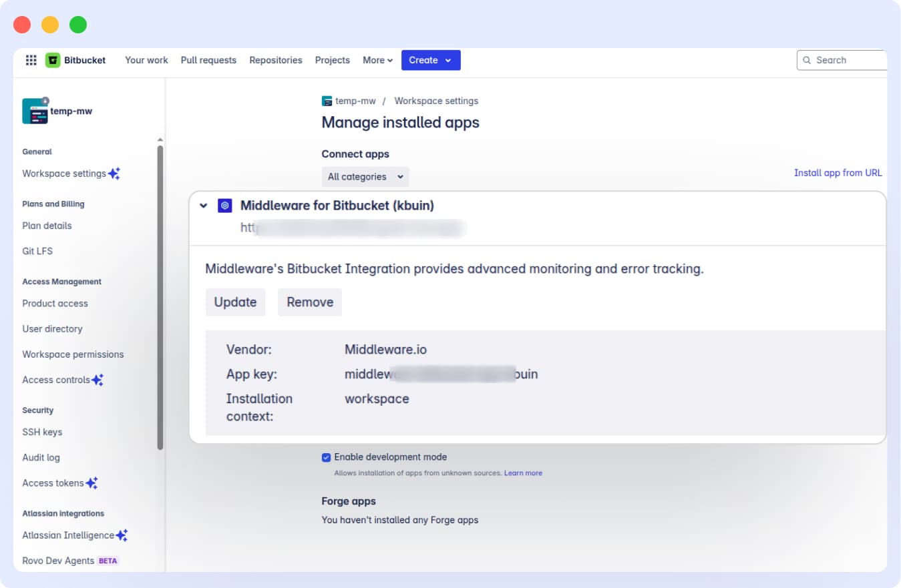The width and height of the screenshot is (901, 588).
Task: Click the temp-mw breadcrumb icon
Action: click(x=327, y=101)
